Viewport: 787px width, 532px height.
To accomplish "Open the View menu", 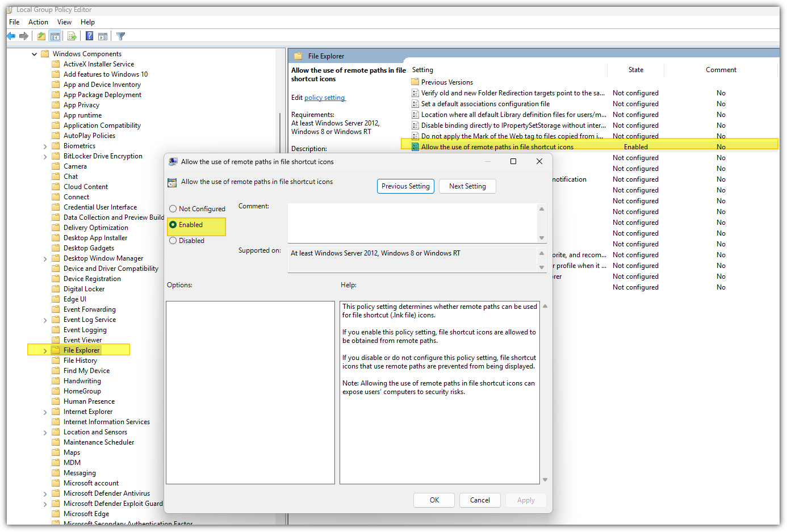I will coord(64,22).
